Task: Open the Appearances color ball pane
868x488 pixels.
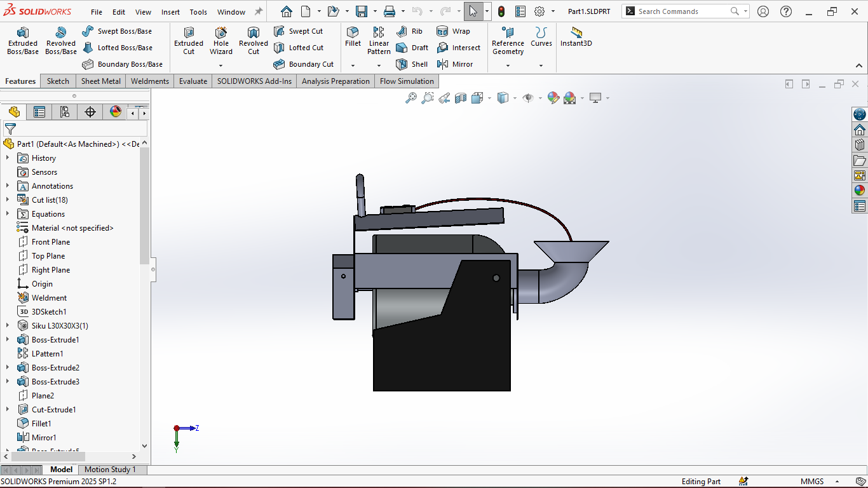Action: [860, 190]
